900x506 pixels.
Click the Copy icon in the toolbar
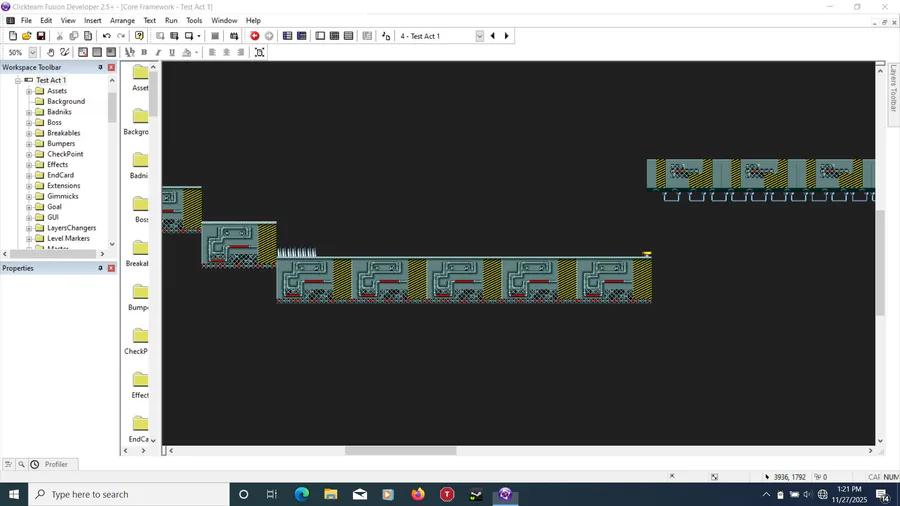point(73,36)
